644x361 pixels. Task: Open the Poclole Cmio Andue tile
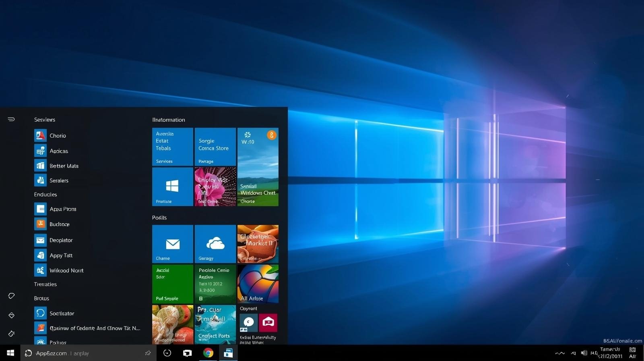point(215,284)
